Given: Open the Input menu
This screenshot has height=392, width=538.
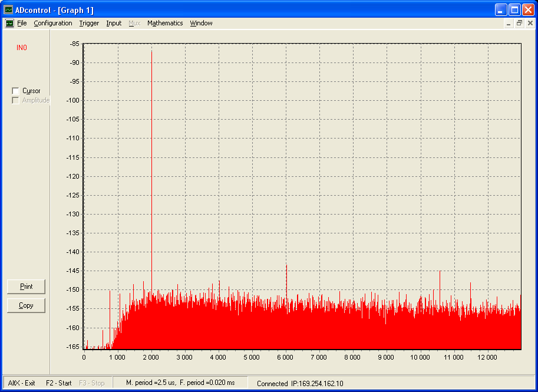Looking at the screenshot, I should click(114, 23).
